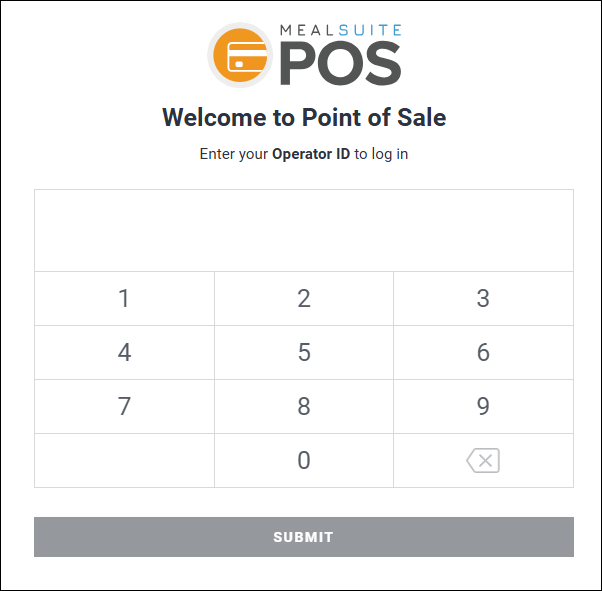Tap the 8 key
Viewport: 602px width, 591px height.
click(304, 406)
